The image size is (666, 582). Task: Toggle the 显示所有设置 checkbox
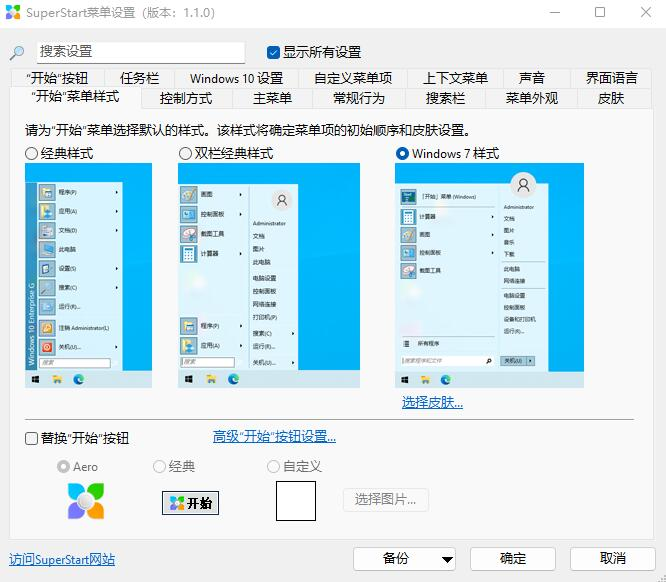(x=273, y=53)
